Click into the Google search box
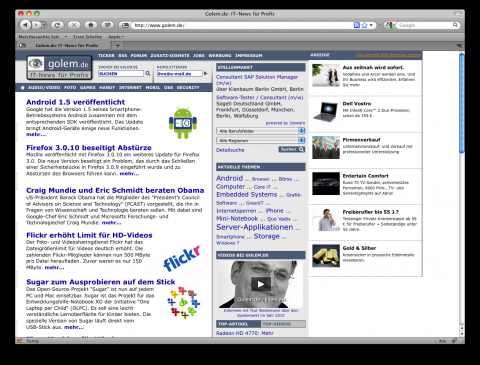 (424, 25)
